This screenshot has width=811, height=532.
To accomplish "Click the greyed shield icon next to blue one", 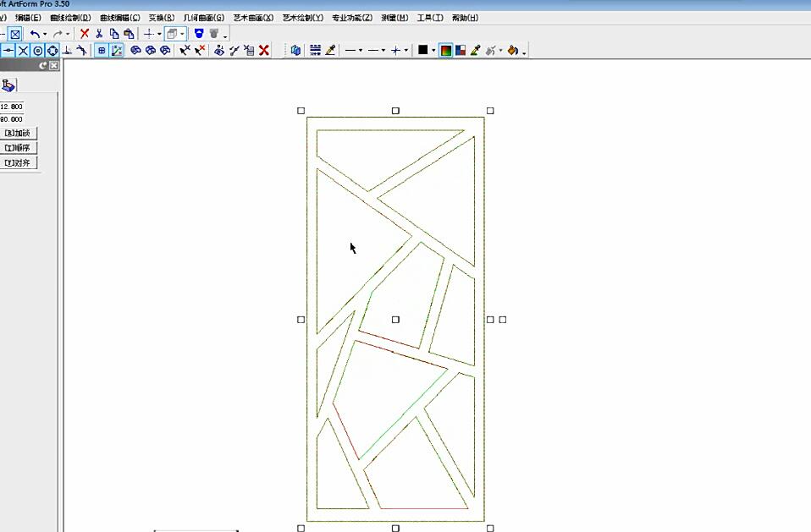I will pyautogui.click(x=213, y=34).
